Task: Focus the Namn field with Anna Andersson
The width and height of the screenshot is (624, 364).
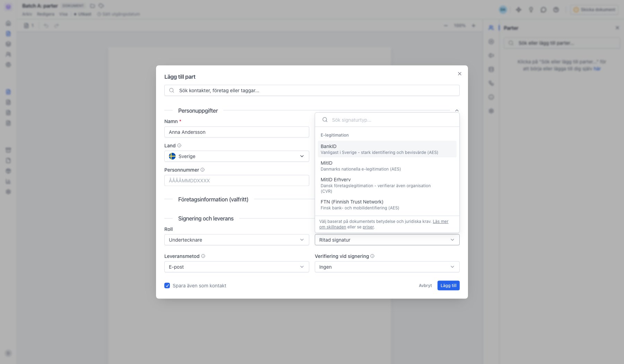Action: pos(237,132)
